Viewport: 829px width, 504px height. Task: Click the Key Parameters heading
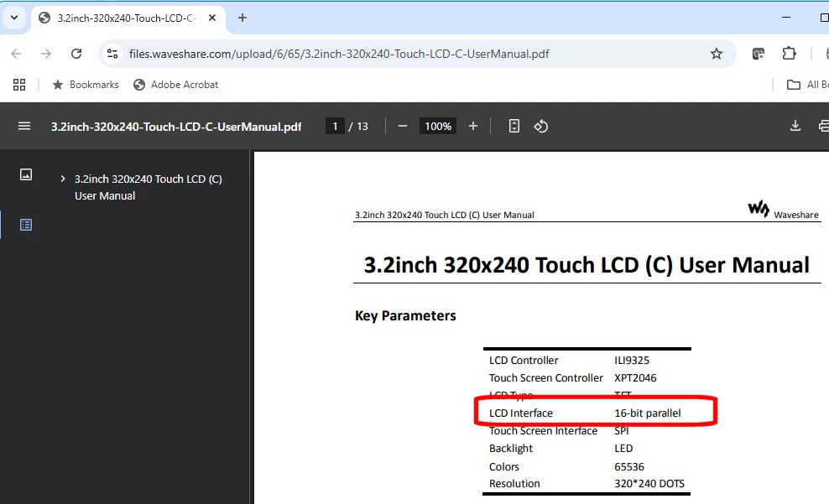pyautogui.click(x=405, y=315)
